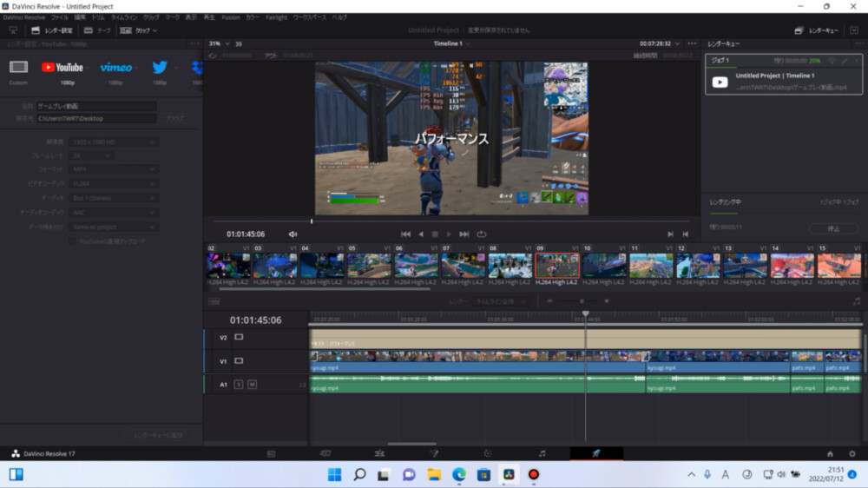The image size is (868, 488).
Task: Open the Edit page icon
Action: (x=379, y=453)
